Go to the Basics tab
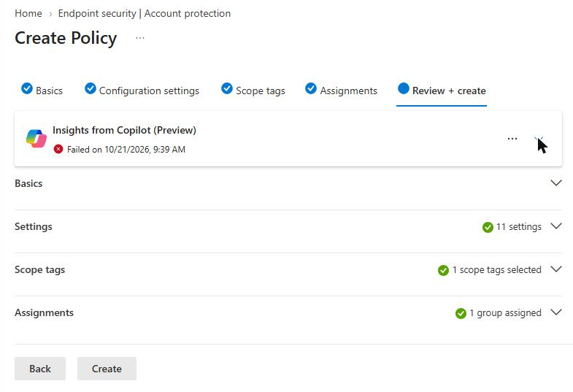This screenshot has height=392, width=573. coord(42,91)
